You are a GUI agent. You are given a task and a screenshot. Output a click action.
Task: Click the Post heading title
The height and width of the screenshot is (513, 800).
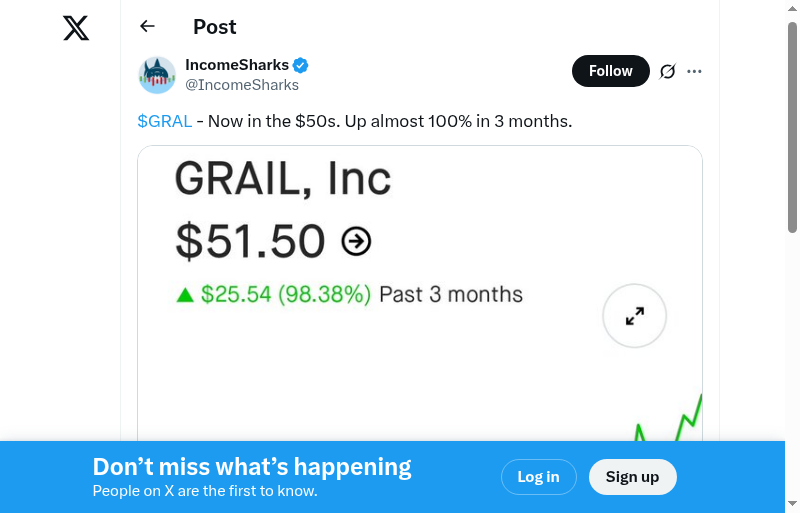tap(215, 27)
